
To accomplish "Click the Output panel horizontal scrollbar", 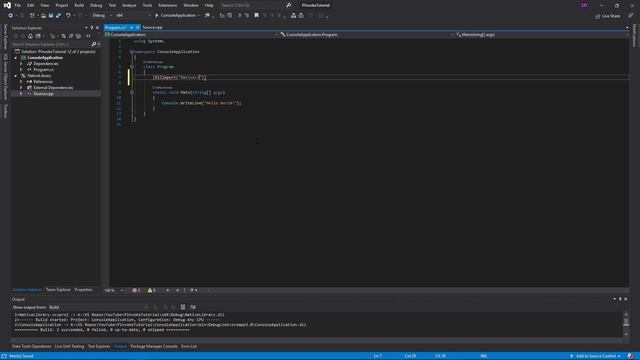I will pos(316,340).
